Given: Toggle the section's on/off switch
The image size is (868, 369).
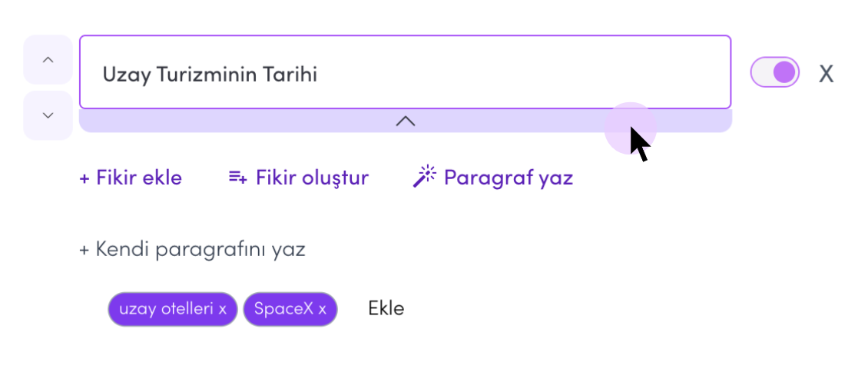Looking at the screenshot, I should 774,72.
